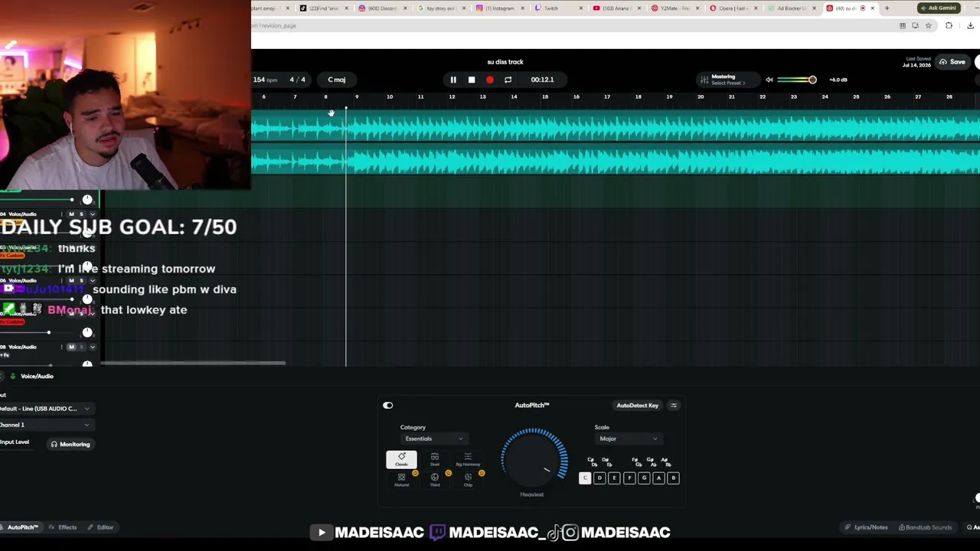Viewport: 980px width, 551px height.
Task: Open the browser extensions puzzle icon
Action: [949, 25]
